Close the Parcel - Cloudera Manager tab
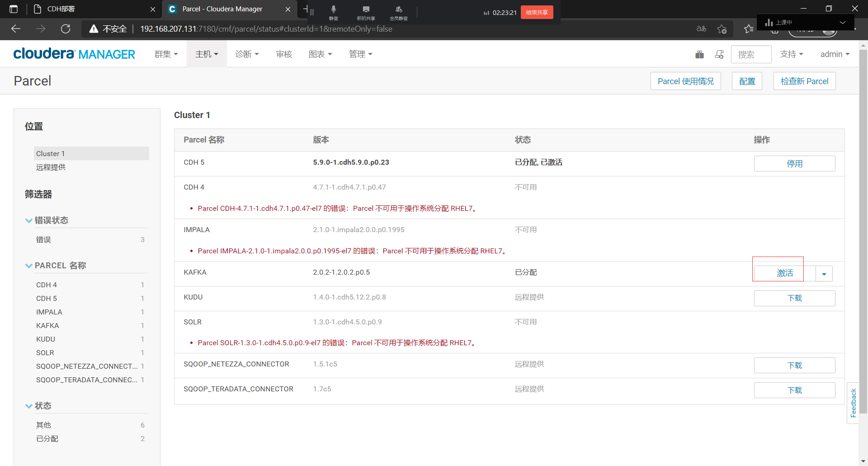 pyautogui.click(x=288, y=9)
